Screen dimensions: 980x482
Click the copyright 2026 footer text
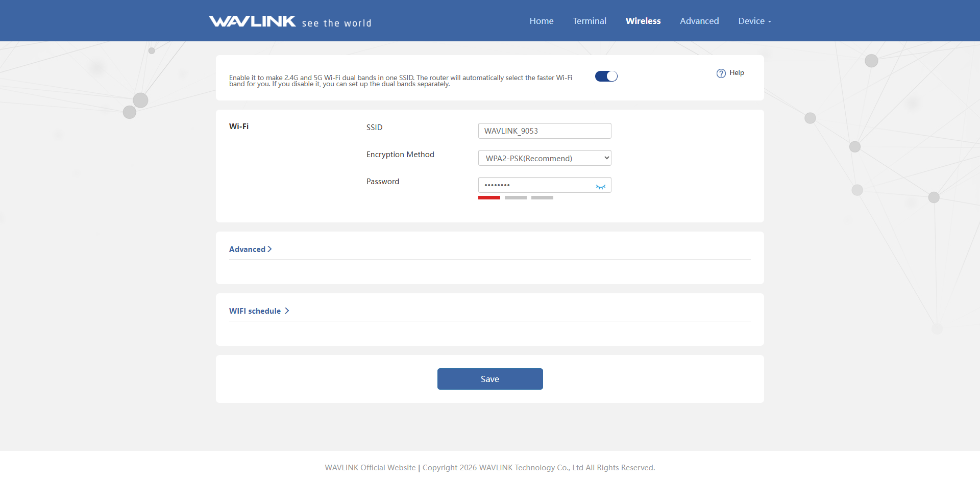538,468
